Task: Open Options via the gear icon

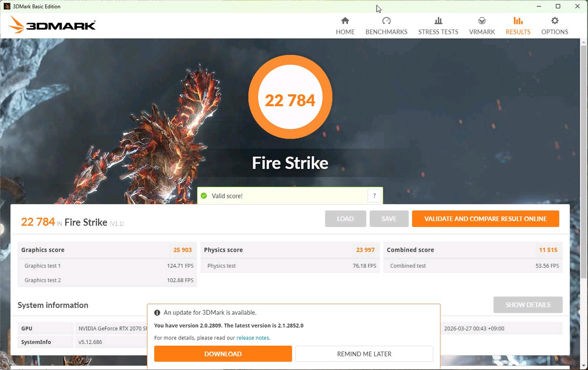Action: coord(554,21)
